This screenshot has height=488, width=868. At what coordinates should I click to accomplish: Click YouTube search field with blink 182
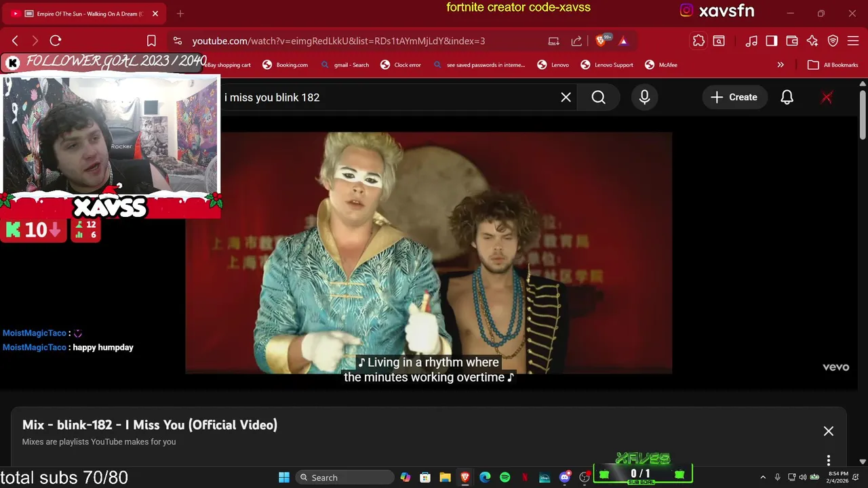387,98
